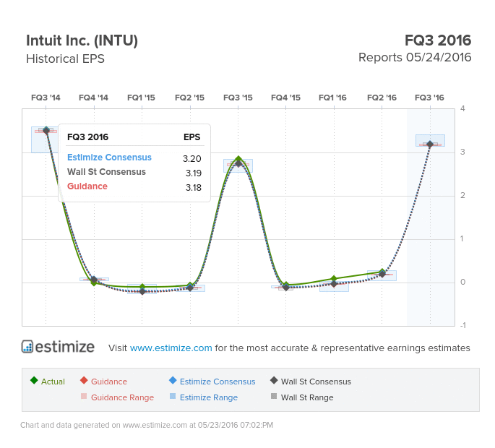Viewport: 495px width, 448px height.
Task: Select the FQ1 '15 actual data point
Action: click(x=142, y=287)
